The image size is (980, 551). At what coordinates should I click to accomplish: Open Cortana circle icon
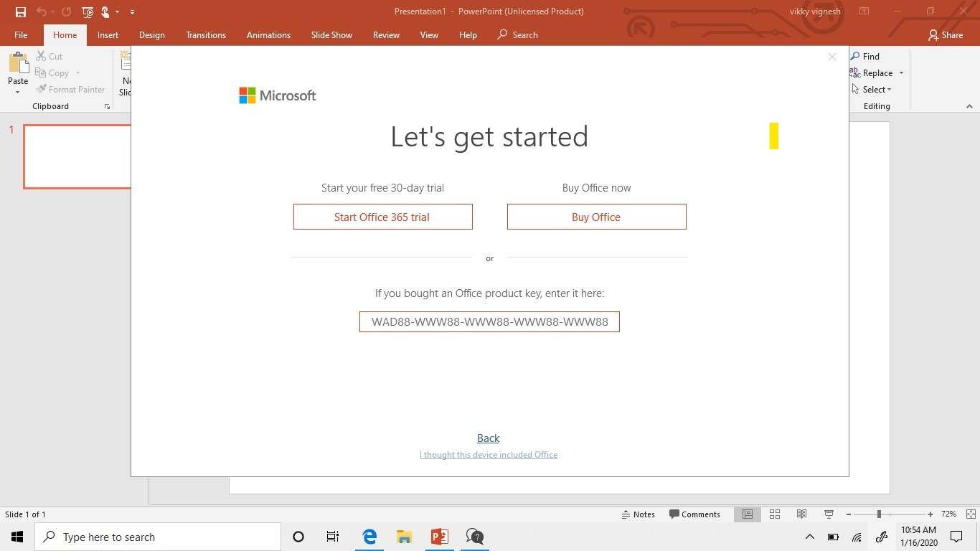point(298,537)
